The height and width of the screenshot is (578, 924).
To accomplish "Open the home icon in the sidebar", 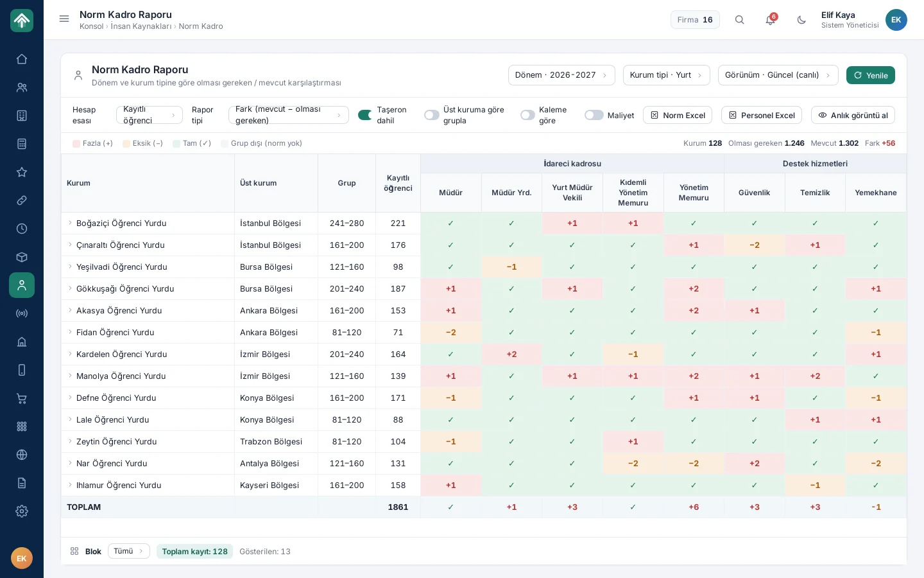I will pyautogui.click(x=22, y=59).
